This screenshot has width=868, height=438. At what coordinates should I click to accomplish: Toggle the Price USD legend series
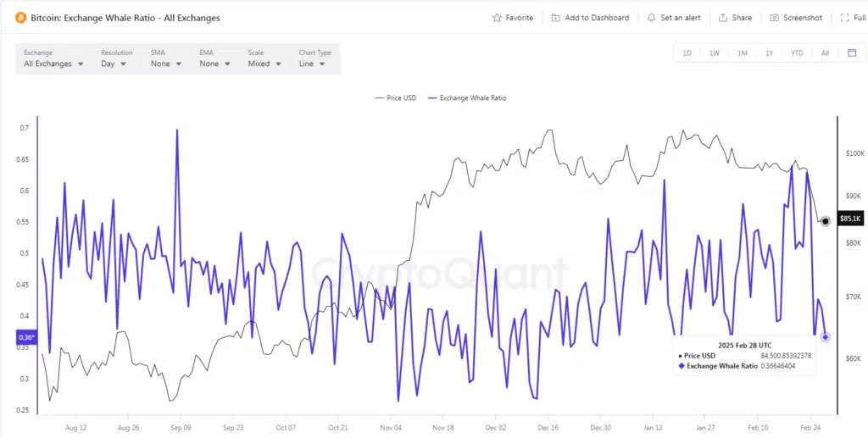(x=395, y=98)
